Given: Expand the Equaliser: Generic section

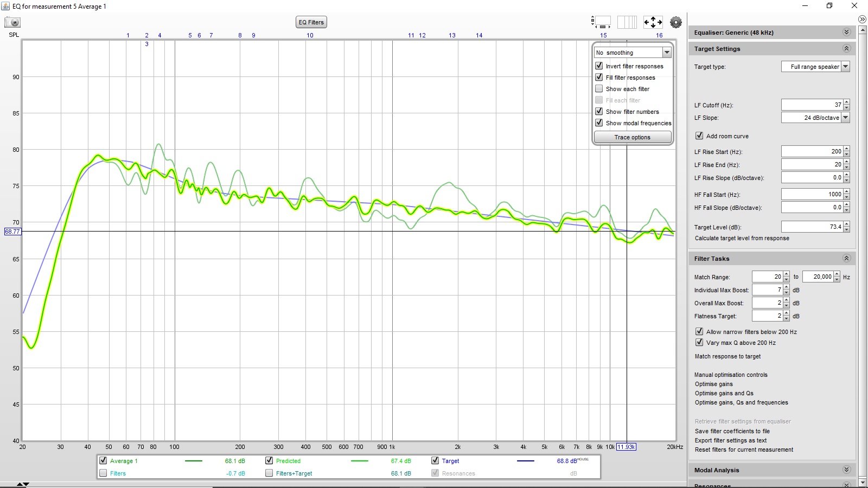Looking at the screenshot, I should (846, 33).
